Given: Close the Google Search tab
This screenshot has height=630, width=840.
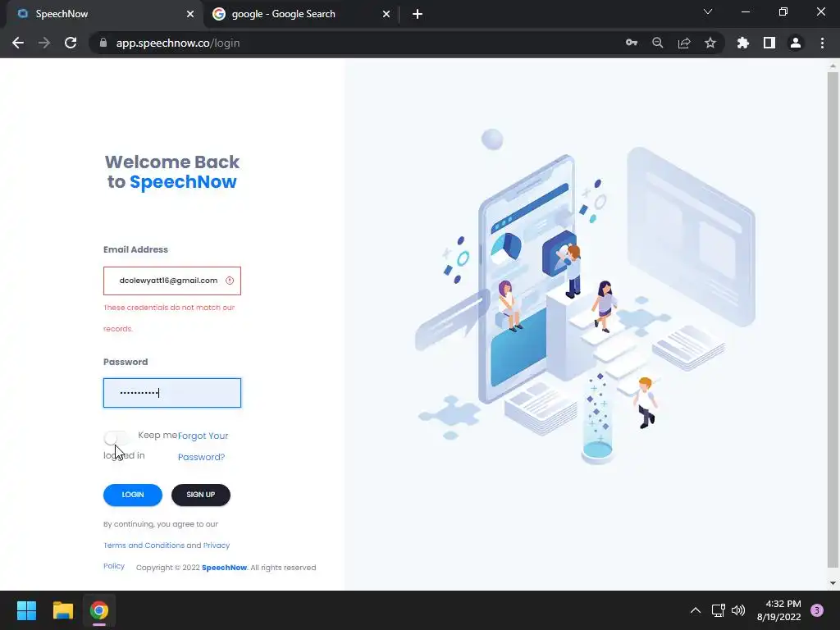Looking at the screenshot, I should (x=386, y=14).
